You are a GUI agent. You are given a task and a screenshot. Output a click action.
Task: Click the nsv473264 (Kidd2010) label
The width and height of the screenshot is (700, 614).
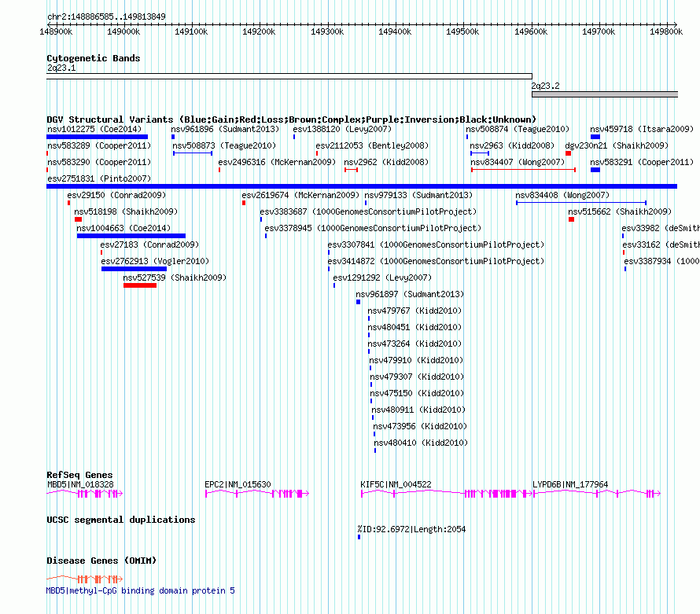pyautogui.click(x=414, y=344)
